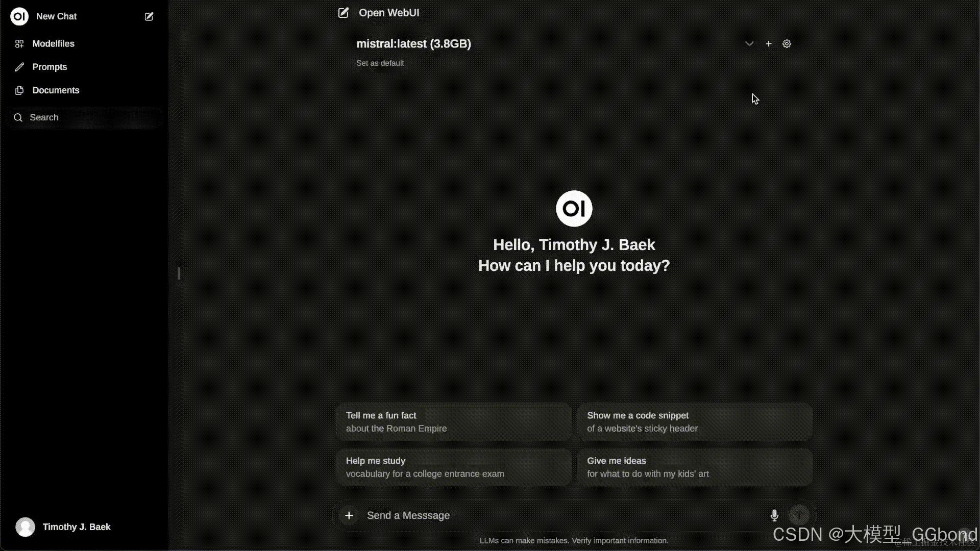Click the send message arrow button

pyautogui.click(x=799, y=515)
